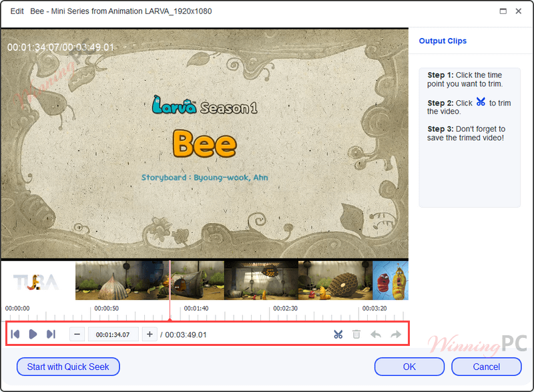Viewport: 534px width, 392px height.
Task: Step to the next frame
Action: pos(51,335)
